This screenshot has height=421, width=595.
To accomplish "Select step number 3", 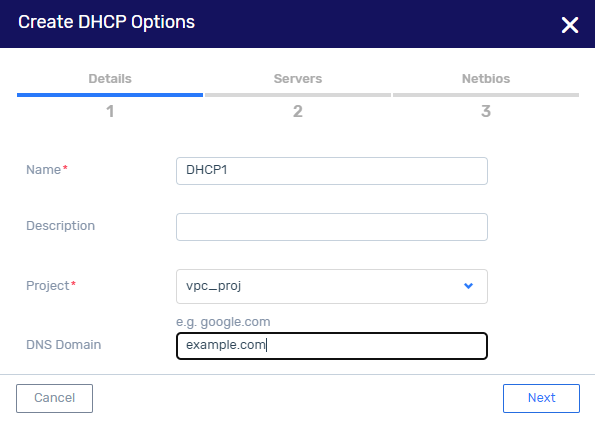I will click(x=486, y=111).
